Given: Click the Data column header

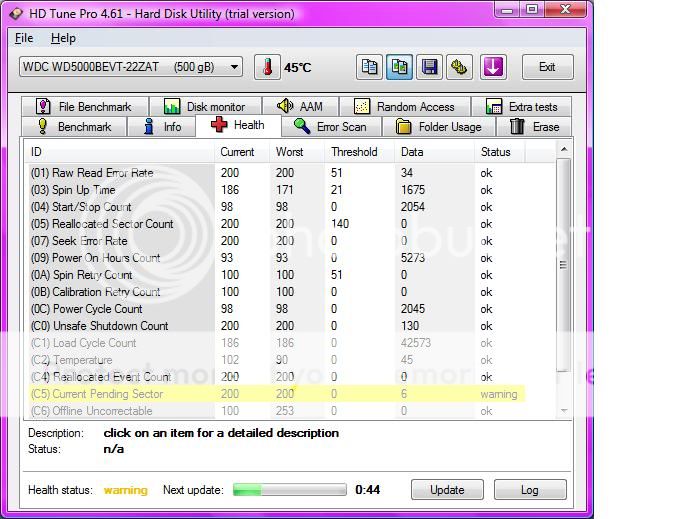Looking at the screenshot, I should [x=434, y=152].
